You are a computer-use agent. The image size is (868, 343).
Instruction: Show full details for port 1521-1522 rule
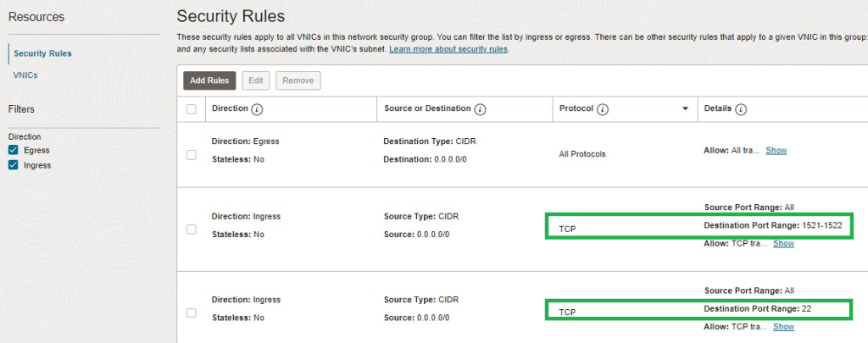(783, 243)
